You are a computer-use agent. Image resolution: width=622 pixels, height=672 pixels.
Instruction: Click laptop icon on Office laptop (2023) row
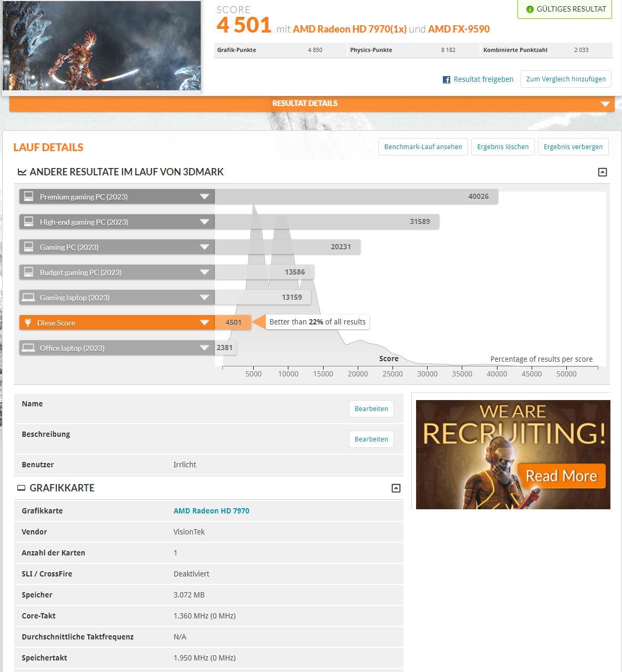pos(28,348)
